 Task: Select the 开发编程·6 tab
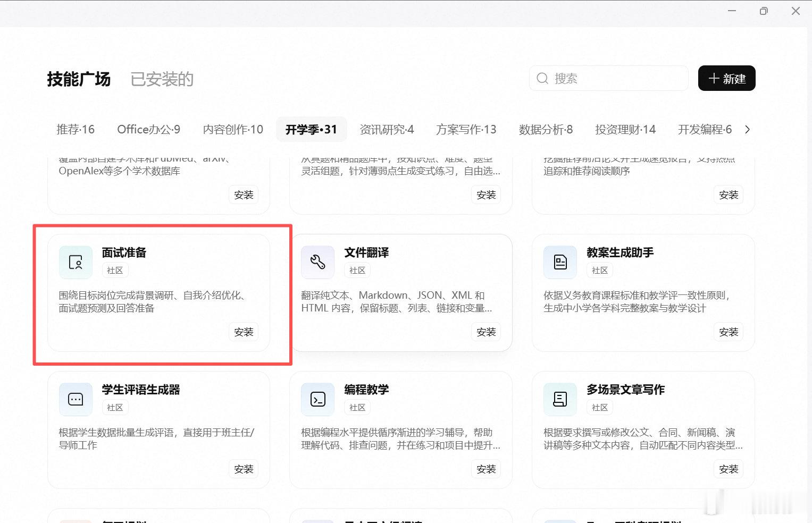point(705,130)
